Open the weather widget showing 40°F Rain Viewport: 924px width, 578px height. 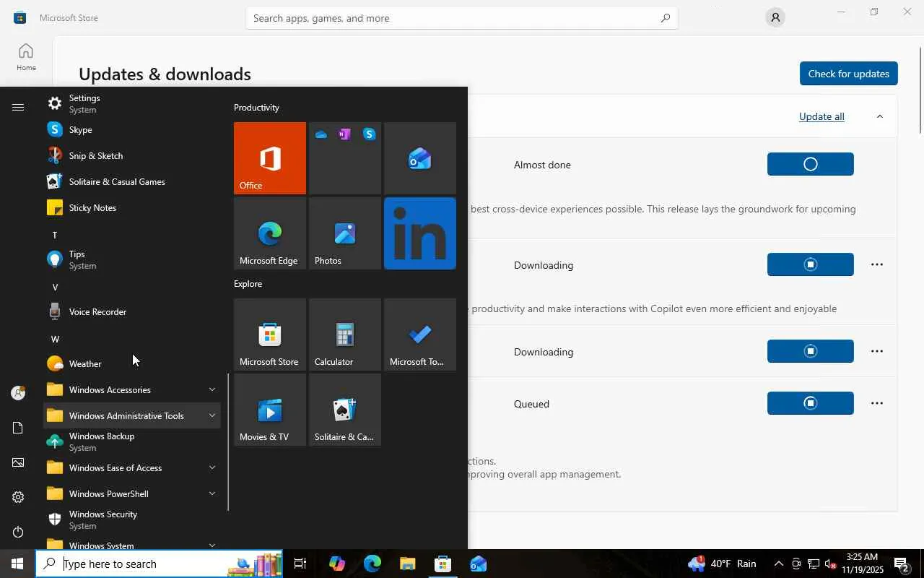click(723, 564)
